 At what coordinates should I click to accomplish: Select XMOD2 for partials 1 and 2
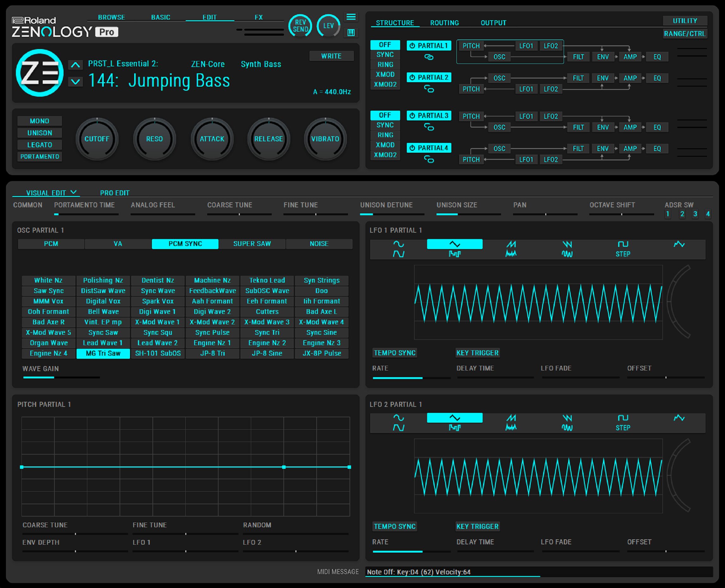coord(385,84)
